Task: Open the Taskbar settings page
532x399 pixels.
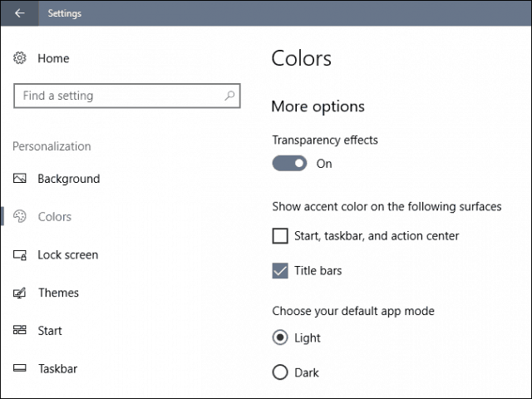Action: click(x=57, y=369)
